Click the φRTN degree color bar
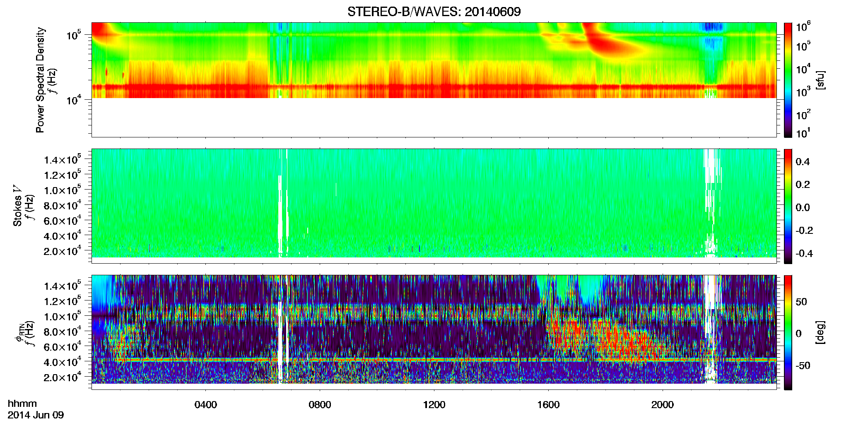The width and height of the screenshot is (868, 447). coord(788,332)
